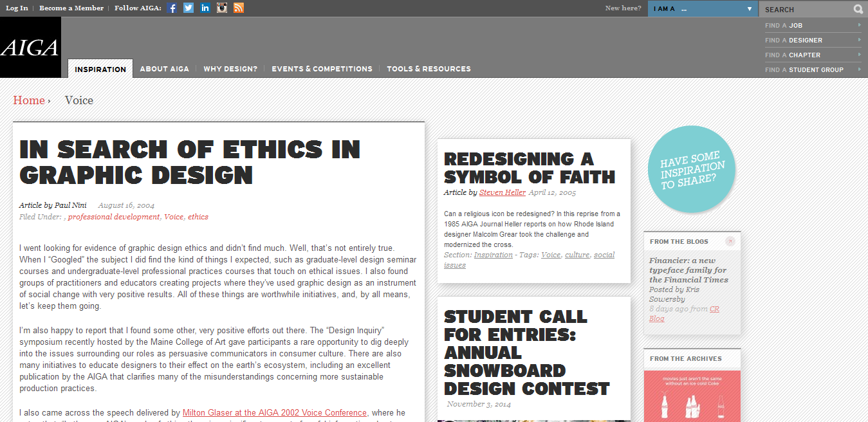868x422 pixels.
Task: Open Tools & Resources menu
Action: click(429, 69)
